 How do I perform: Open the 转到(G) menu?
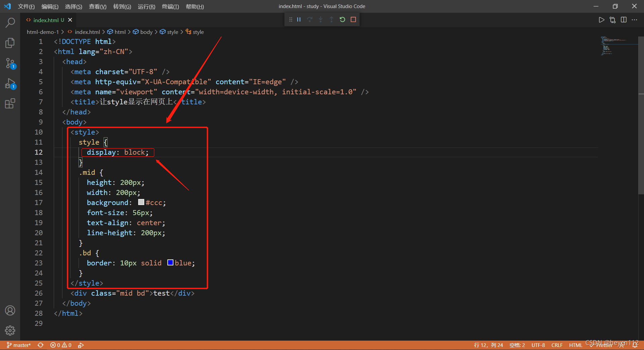[122, 6]
